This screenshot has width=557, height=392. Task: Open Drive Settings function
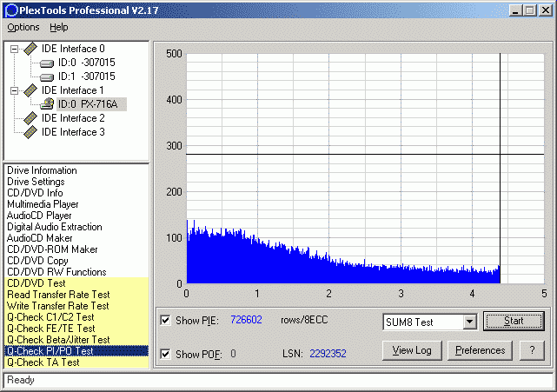pyautogui.click(x=36, y=182)
